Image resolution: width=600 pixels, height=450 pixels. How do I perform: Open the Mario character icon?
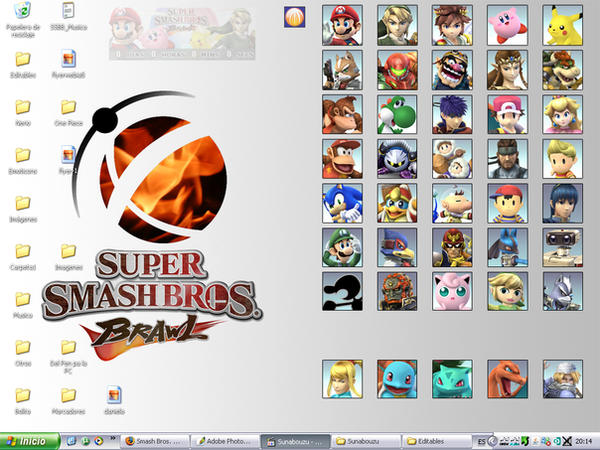[342, 25]
